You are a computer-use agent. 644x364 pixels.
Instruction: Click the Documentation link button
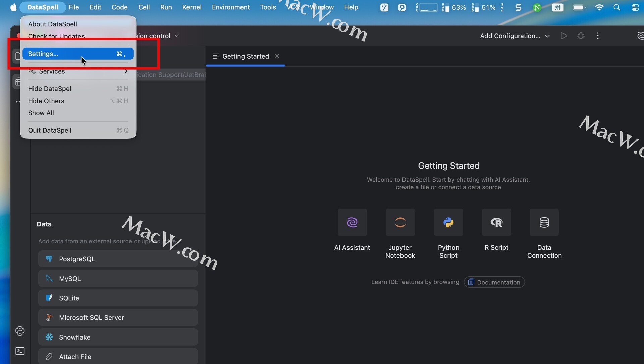click(x=494, y=282)
